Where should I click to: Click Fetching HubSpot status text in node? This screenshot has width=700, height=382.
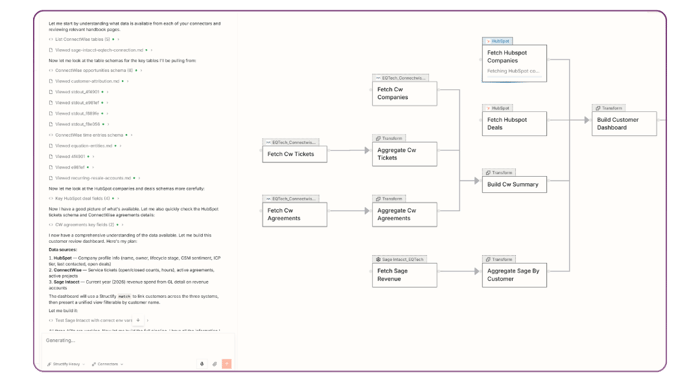click(x=513, y=71)
